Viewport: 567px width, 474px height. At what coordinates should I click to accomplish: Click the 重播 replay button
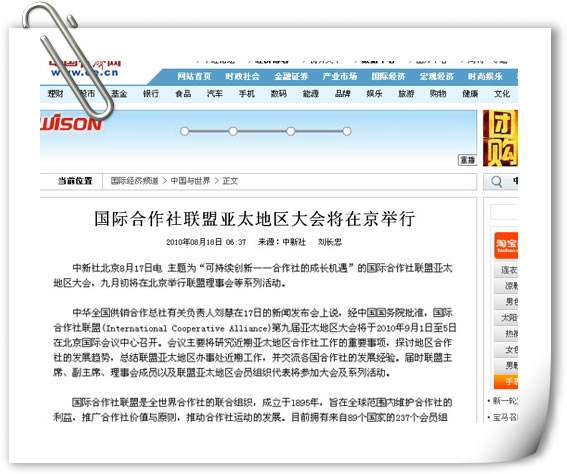coord(467,160)
